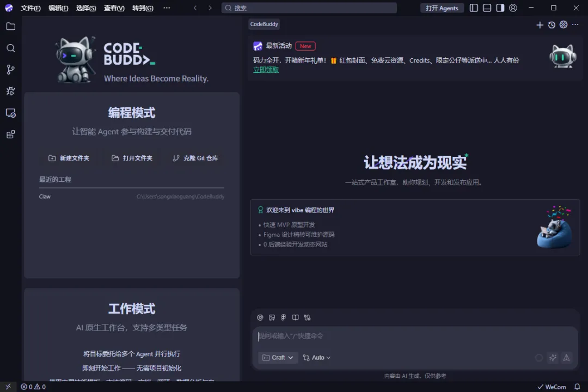Open the 查看(V) menu
Screen dimensions: 588x392
(x=114, y=8)
